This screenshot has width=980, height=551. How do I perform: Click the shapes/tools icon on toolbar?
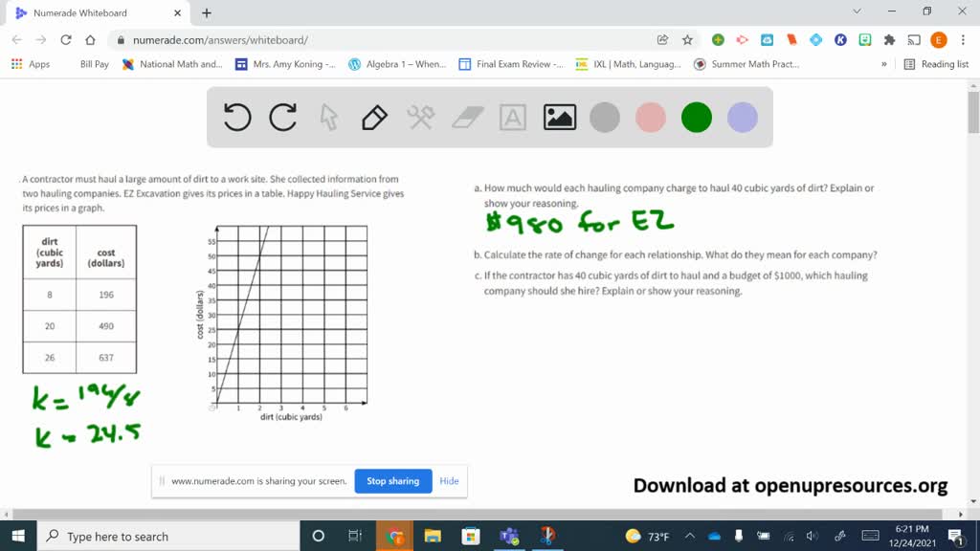[x=421, y=117]
